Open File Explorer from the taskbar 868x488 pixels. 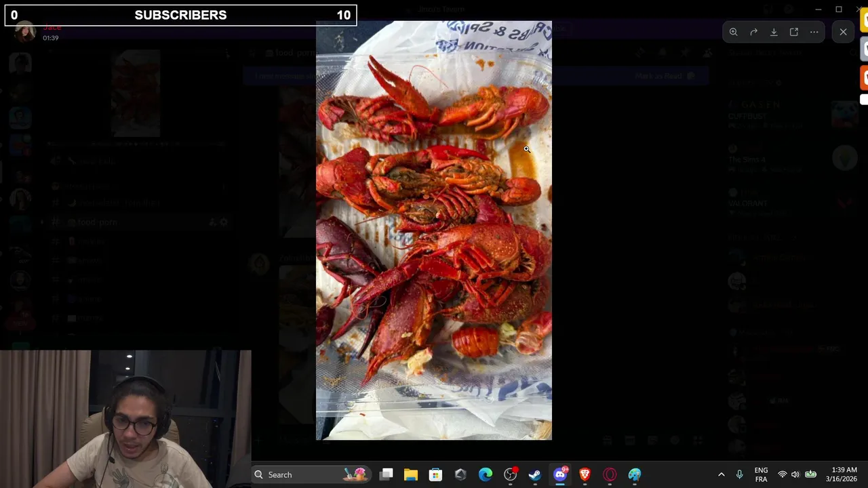point(411,474)
